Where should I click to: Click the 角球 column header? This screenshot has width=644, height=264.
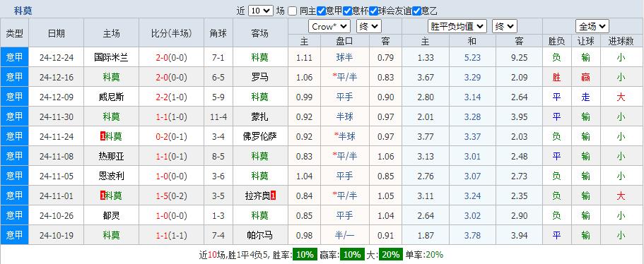point(218,33)
